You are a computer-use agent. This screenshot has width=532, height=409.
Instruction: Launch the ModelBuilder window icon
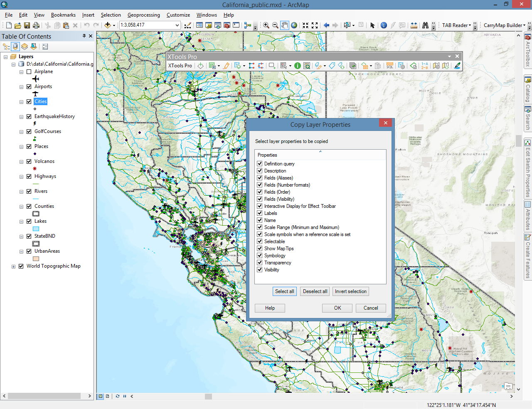point(248,25)
